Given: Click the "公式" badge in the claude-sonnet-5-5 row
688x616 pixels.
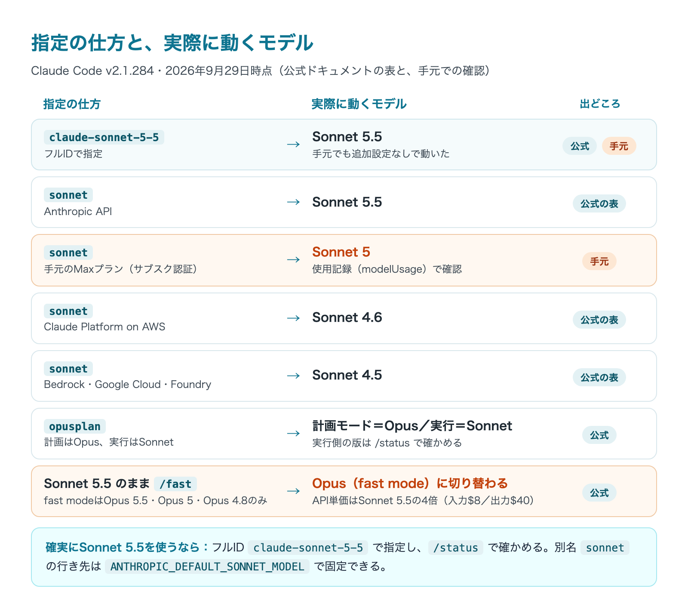Looking at the screenshot, I should coord(580,146).
